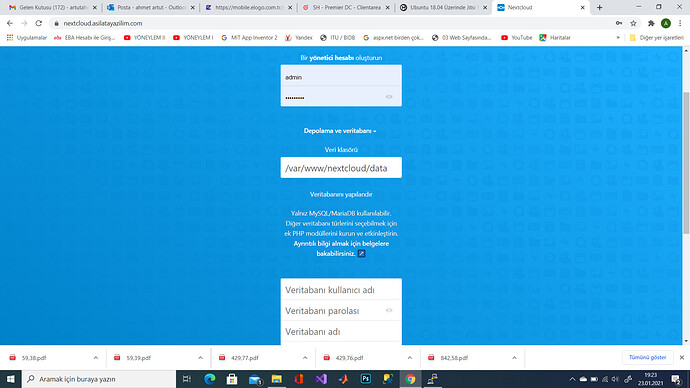Open Windows Start menu

(x=11, y=379)
